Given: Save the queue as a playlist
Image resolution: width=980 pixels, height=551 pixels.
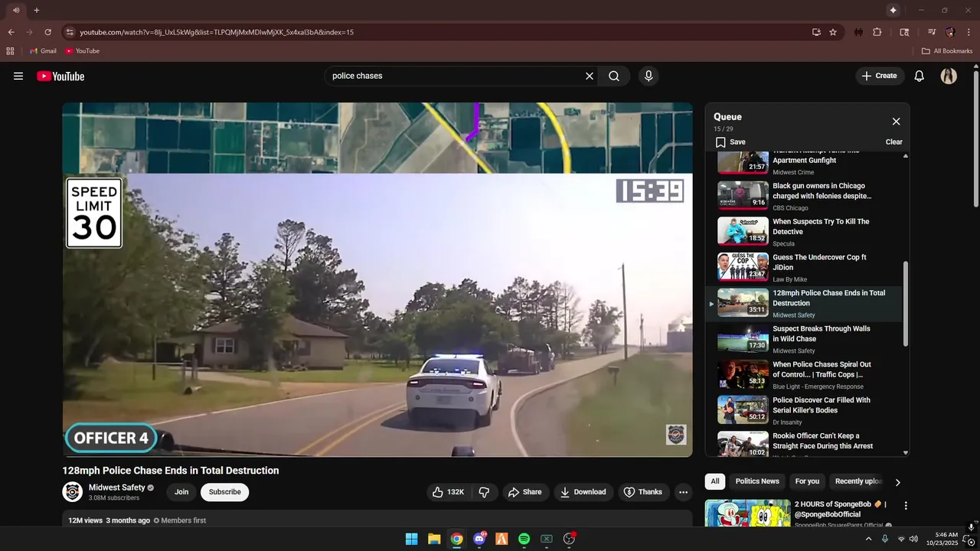Looking at the screenshot, I should 730,142.
